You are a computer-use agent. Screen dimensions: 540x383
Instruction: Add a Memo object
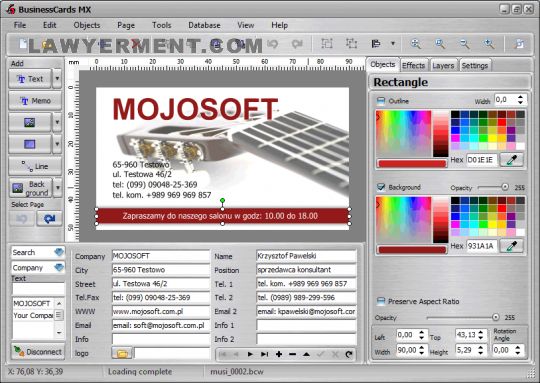click(x=35, y=101)
